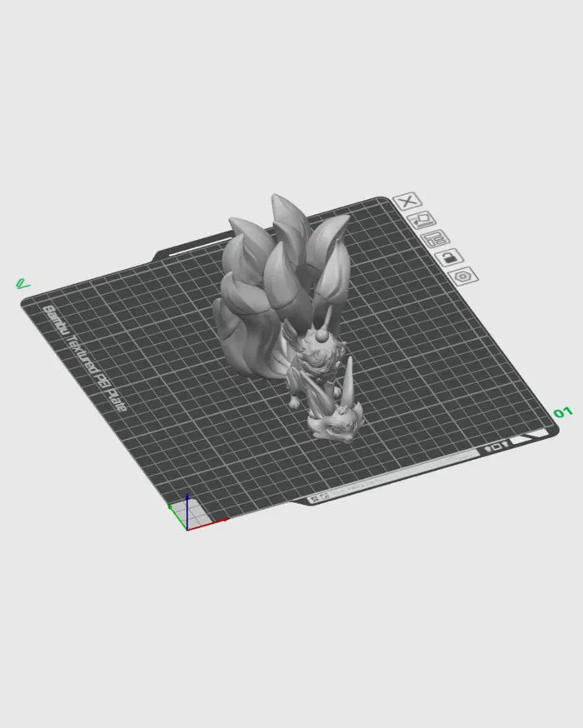Click the auto-orient icon beside the plate
Image resolution: width=583 pixels, height=728 pixels.
(x=421, y=220)
